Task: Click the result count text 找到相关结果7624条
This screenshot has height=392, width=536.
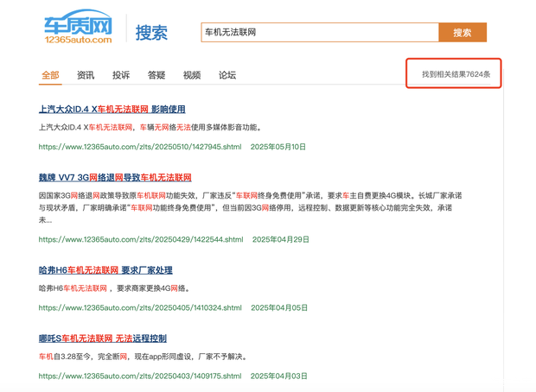Action: coord(456,74)
